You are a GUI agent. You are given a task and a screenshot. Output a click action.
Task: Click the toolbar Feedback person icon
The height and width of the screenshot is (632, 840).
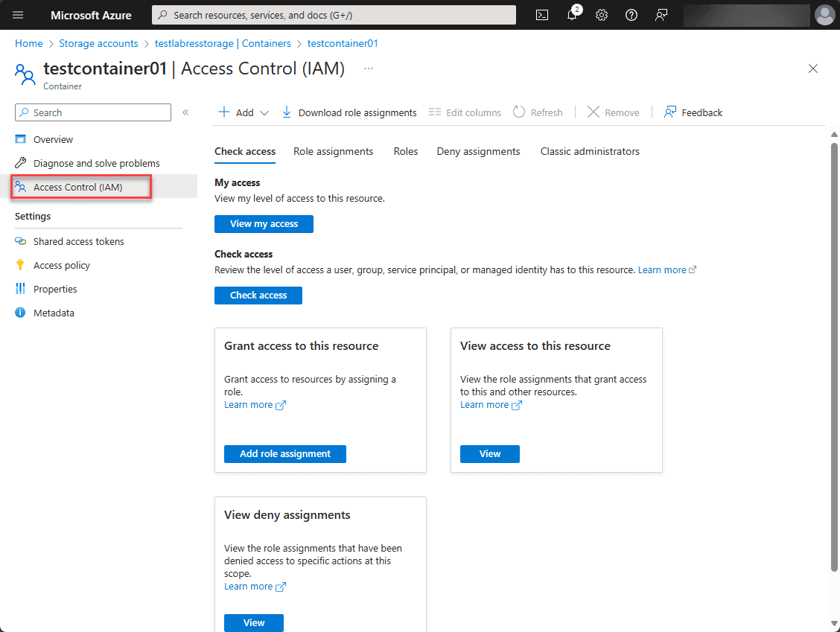click(x=669, y=112)
